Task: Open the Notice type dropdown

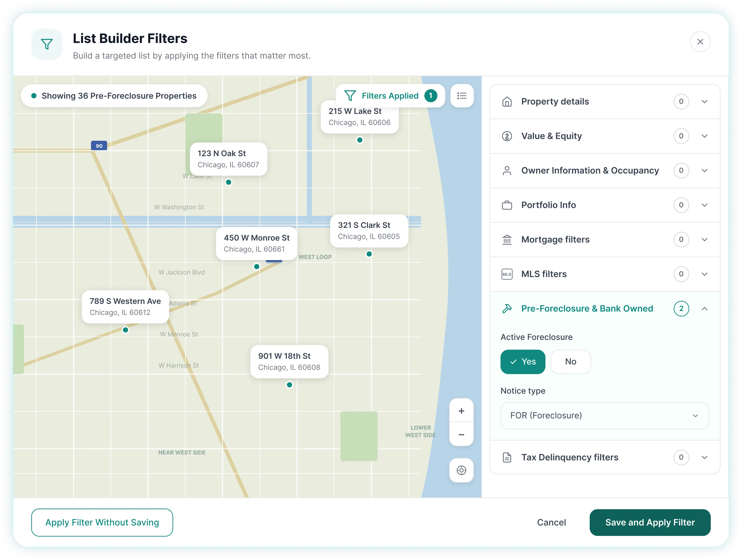Action: 605,416
